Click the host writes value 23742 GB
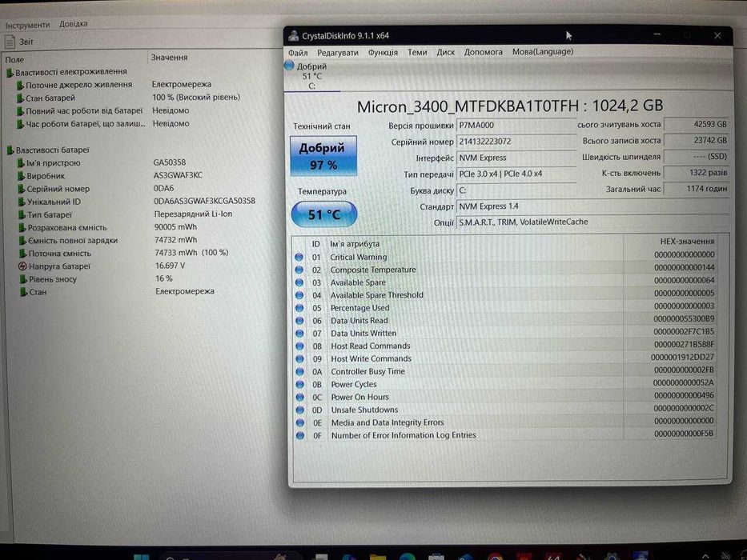Screen dimensions: 747x560 696,141
